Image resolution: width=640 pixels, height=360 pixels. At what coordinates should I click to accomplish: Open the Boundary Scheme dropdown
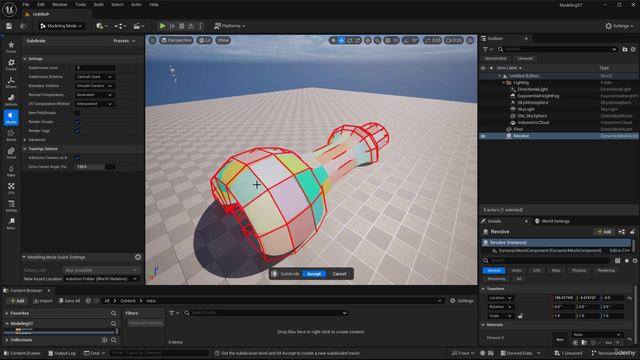94,86
